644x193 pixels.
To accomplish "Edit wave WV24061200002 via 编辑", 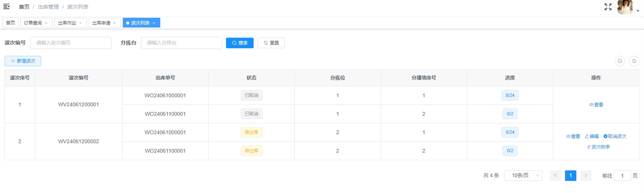I will click(591, 136).
